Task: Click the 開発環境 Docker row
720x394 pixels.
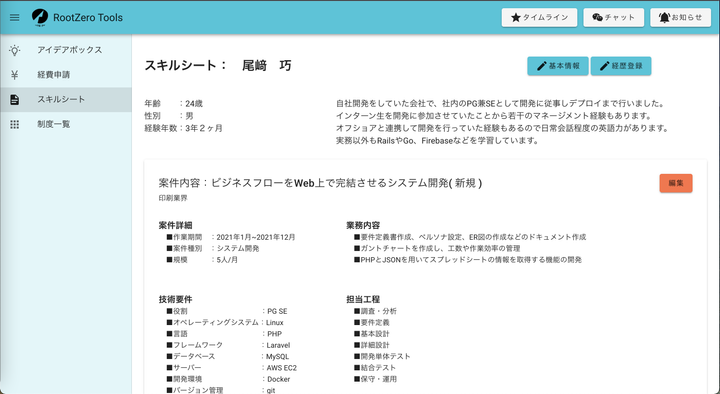Action: [229, 379]
